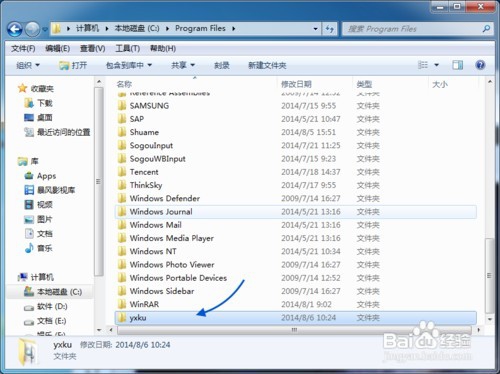Select the 软件 (D:) drive
The height and width of the screenshot is (374, 500).
46,306
